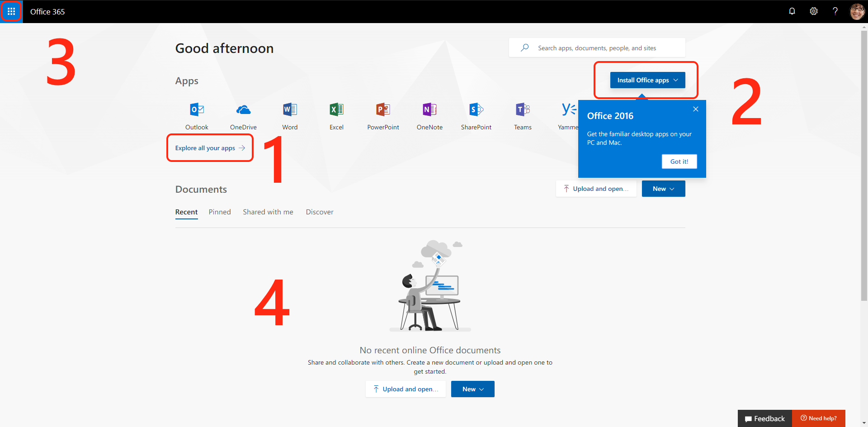The width and height of the screenshot is (868, 427).
Task: Click Upload and open under empty state message
Action: click(x=406, y=389)
